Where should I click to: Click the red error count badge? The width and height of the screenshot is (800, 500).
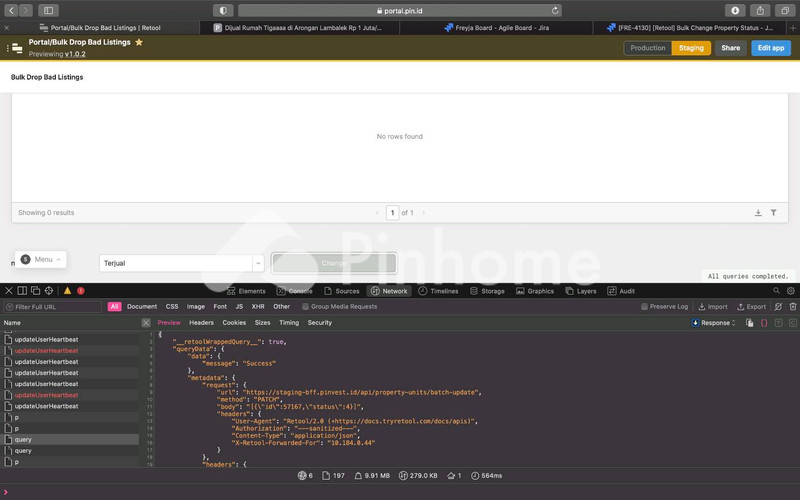[x=80, y=291]
